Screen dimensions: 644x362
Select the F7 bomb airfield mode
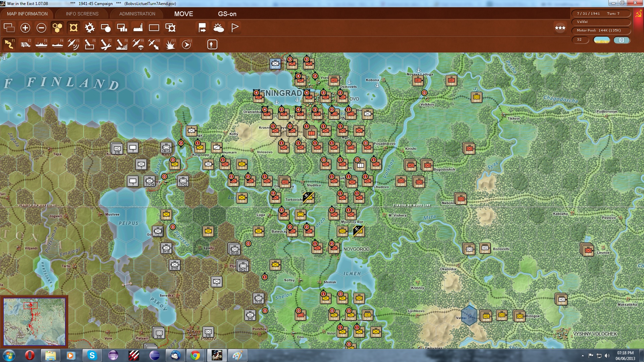106,44
